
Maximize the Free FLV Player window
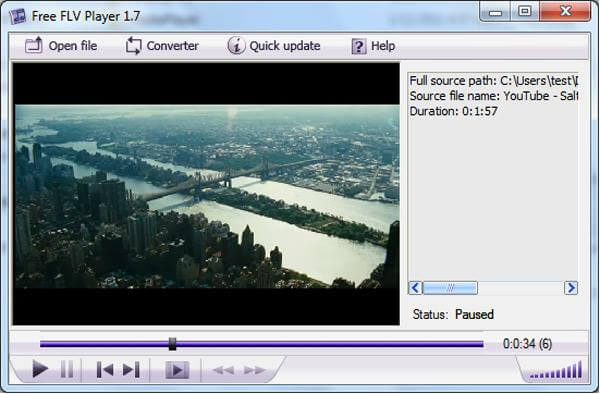(x=525, y=11)
